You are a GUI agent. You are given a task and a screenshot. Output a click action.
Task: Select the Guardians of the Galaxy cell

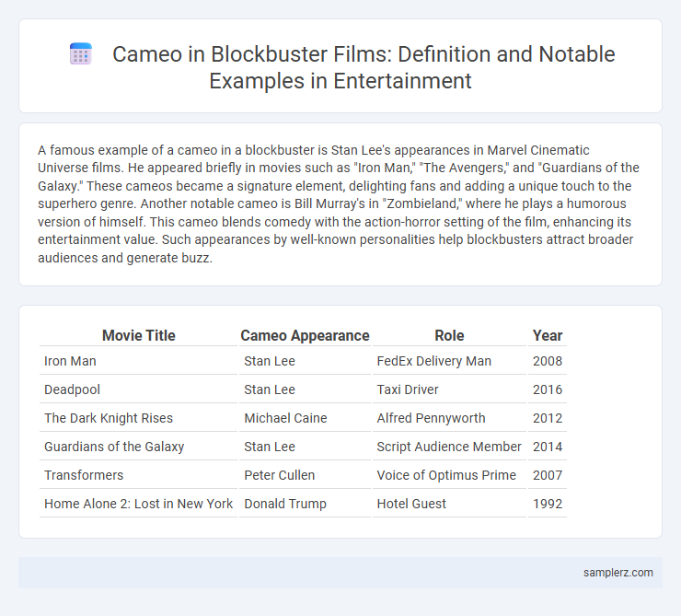point(139,447)
